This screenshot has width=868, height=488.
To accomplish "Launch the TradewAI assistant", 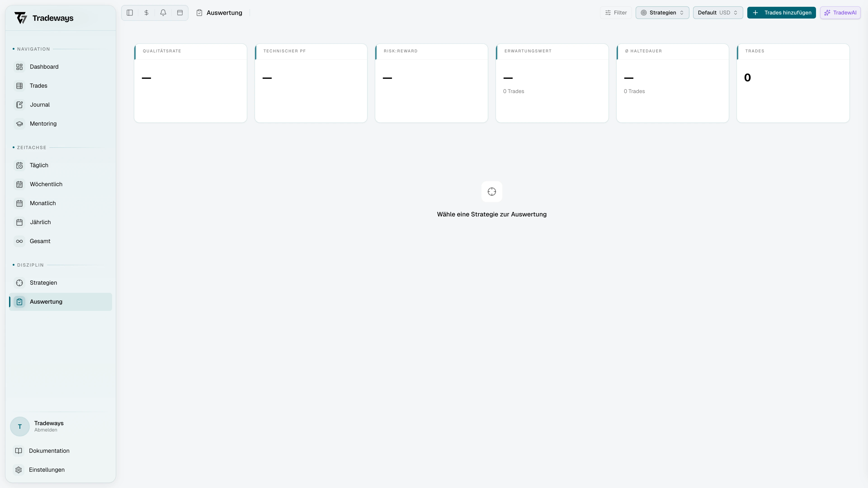I will [840, 13].
